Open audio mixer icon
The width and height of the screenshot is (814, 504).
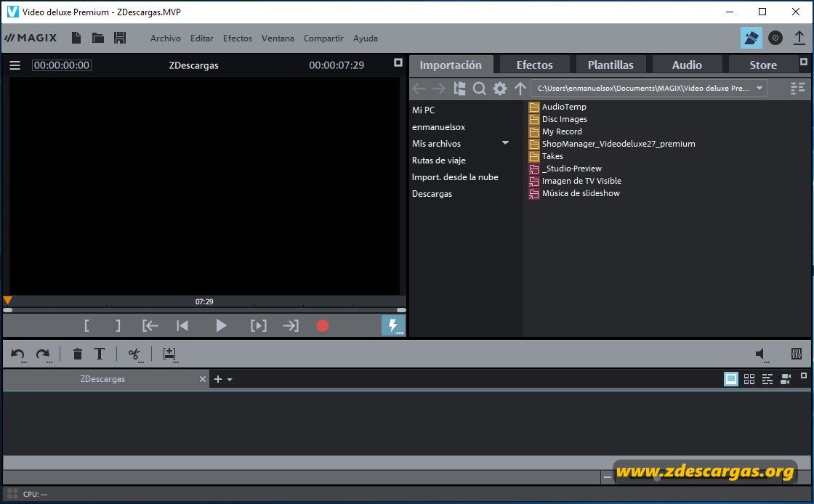click(797, 354)
